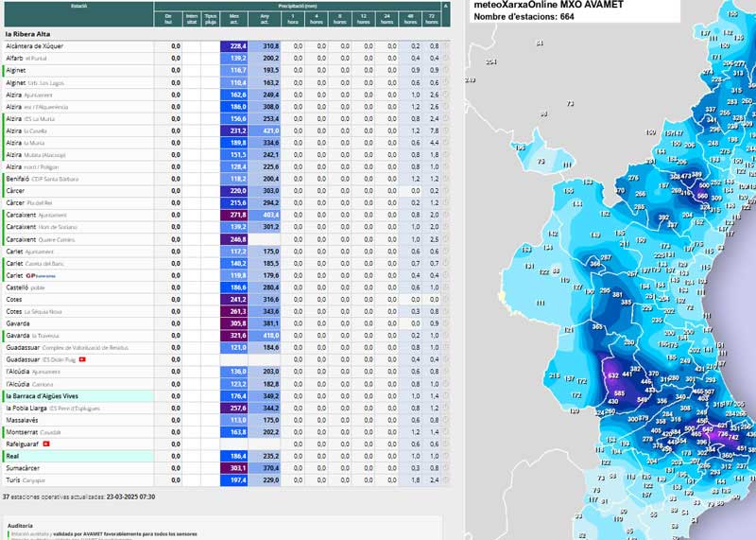This screenshot has height=540, width=756.
Task: Open station Càrcer Pla del Rei
Action: coord(29,203)
